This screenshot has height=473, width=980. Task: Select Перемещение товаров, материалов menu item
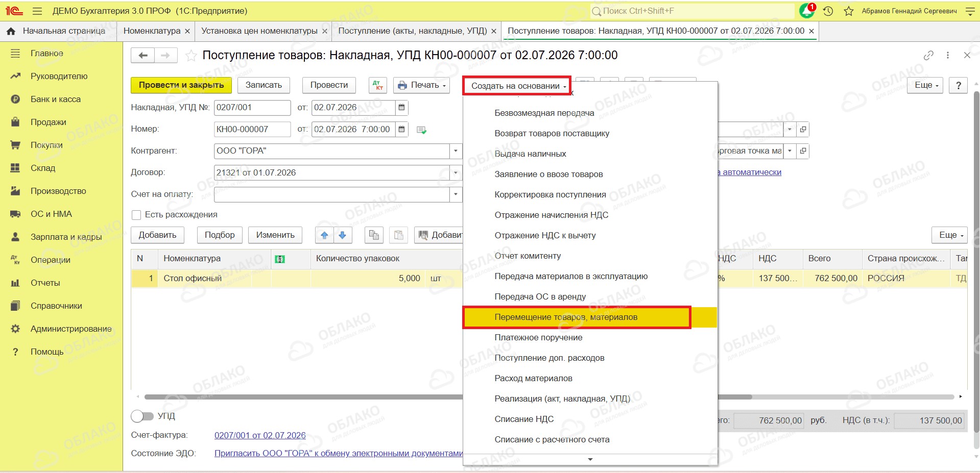590,317
